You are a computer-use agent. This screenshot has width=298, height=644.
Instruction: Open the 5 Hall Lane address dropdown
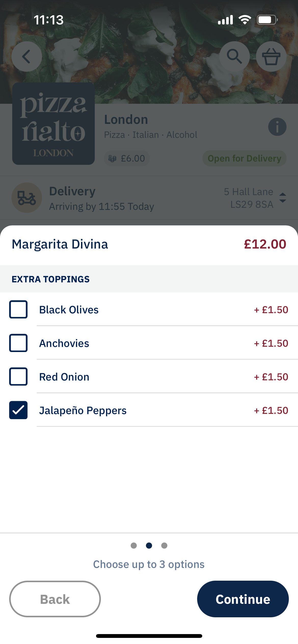pyautogui.click(x=249, y=198)
